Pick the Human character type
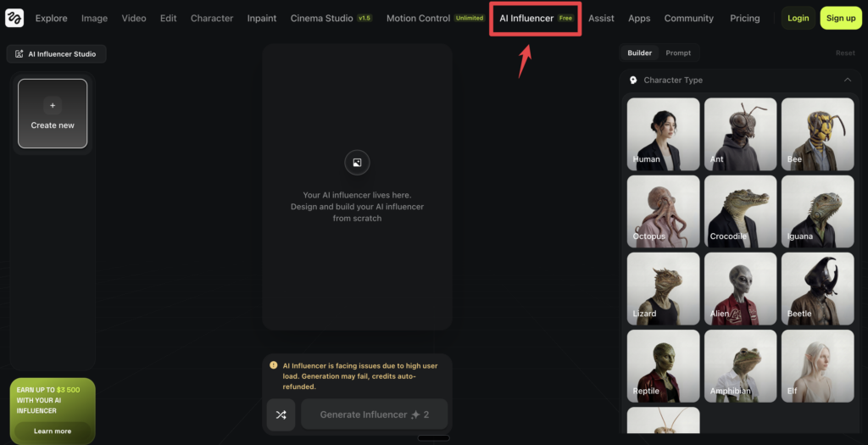The height and width of the screenshot is (445, 868). click(x=663, y=134)
